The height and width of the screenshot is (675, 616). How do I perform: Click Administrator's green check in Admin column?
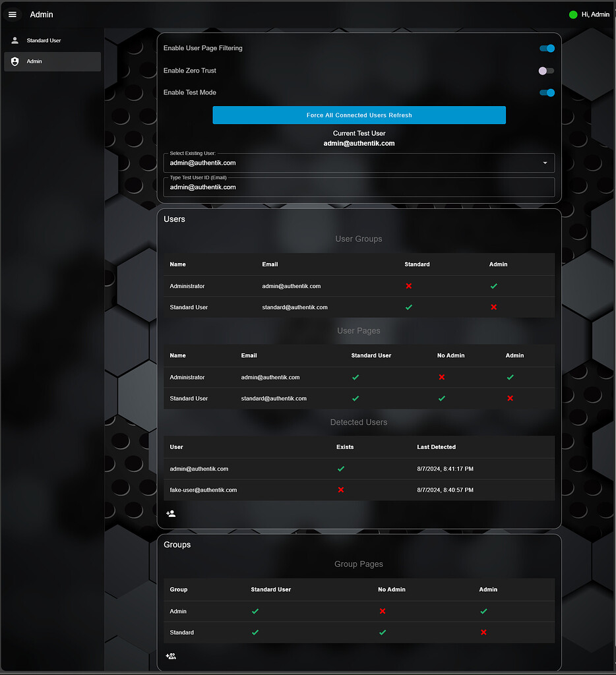[x=493, y=286]
